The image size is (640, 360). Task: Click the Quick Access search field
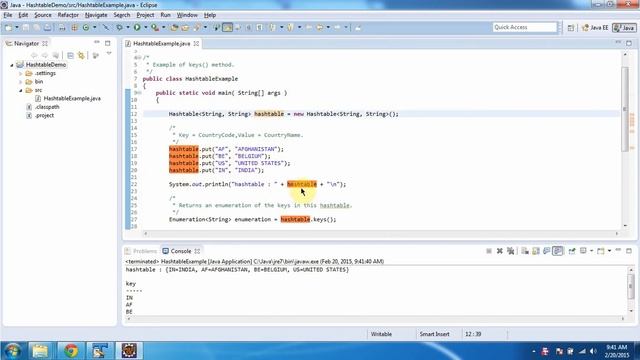point(524,27)
